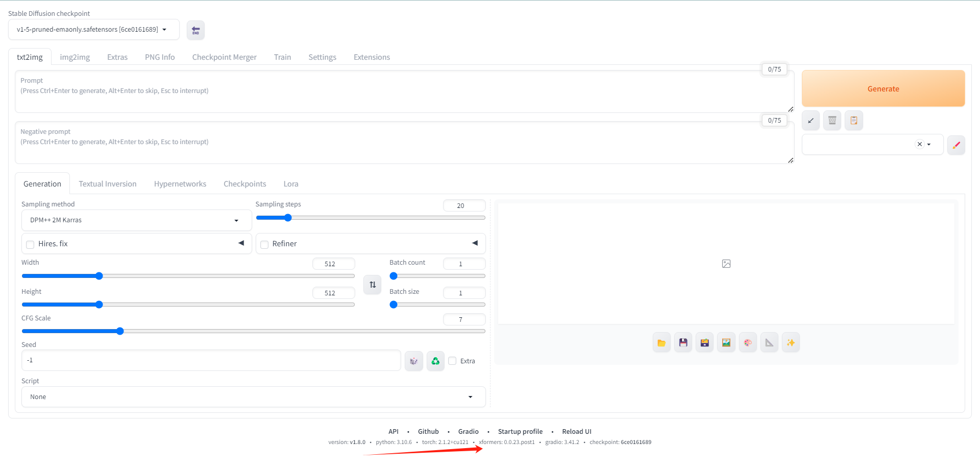980x466 pixels.
Task: Open the styles dropdown arrow
Action: tap(929, 145)
